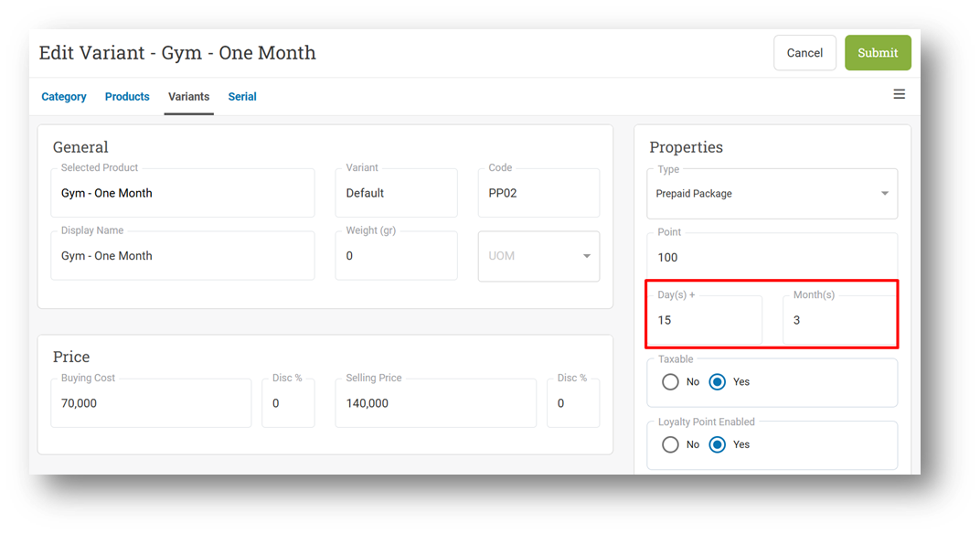Edit the Month(s) field
Image resolution: width=980 pixels, height=534 pixels.
(839, 320)
